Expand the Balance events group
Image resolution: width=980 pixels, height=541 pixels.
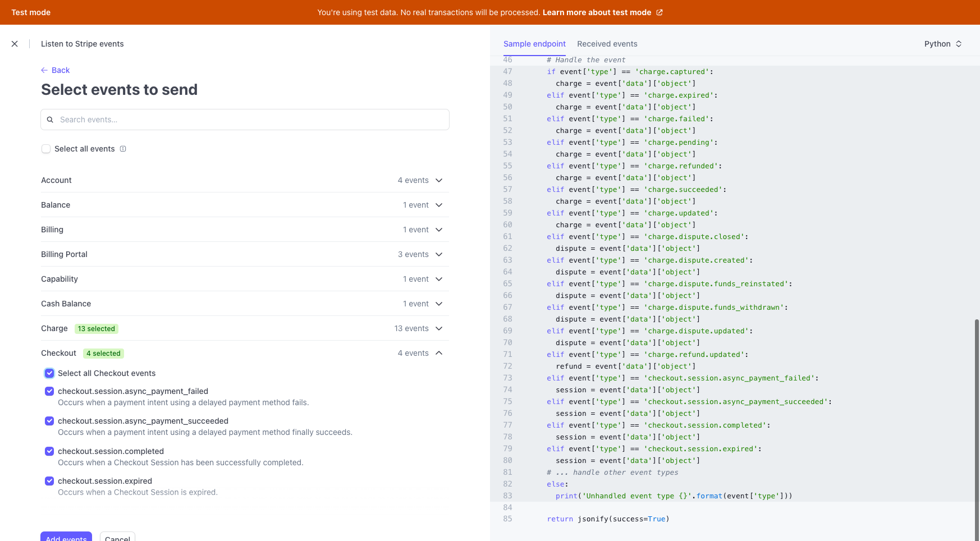(245, 205)
